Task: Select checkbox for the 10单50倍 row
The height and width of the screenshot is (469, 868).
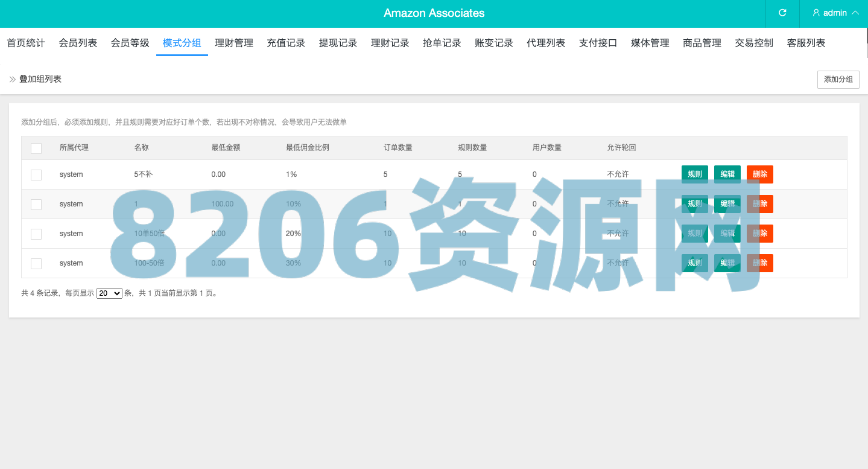Action: click(36, 234)
